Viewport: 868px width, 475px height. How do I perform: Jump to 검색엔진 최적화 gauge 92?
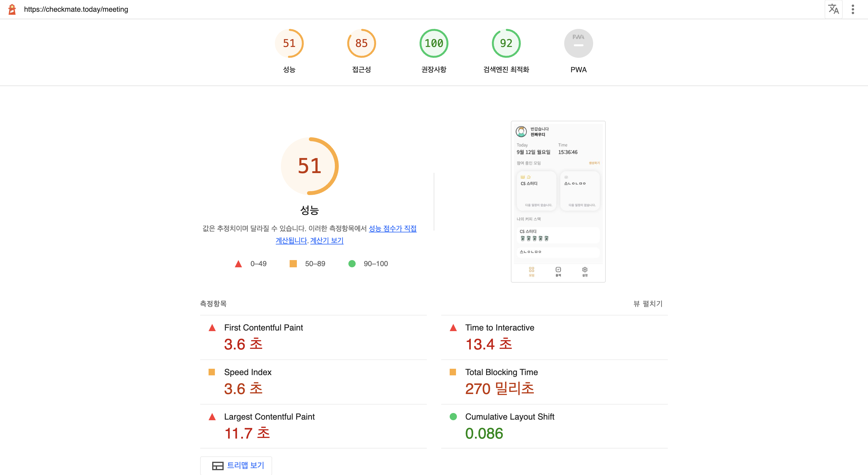[x=506, y=43]
